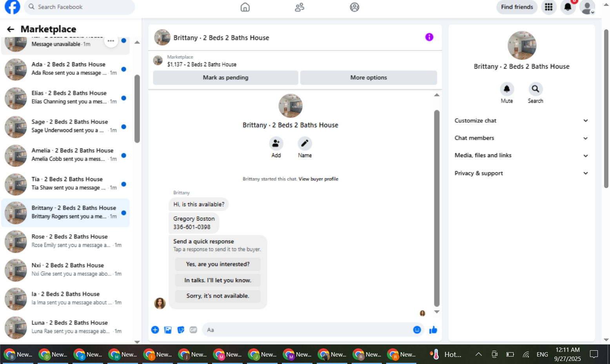This screenshot has width=610, height=364.
Task: Open the notifications bell icon
Action: tap(568, 7)
